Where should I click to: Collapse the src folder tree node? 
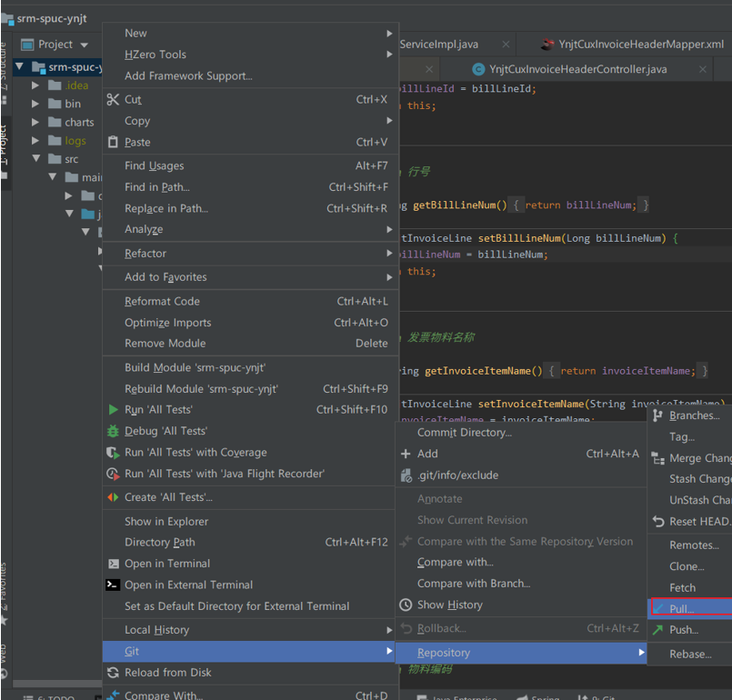[35, 159]
